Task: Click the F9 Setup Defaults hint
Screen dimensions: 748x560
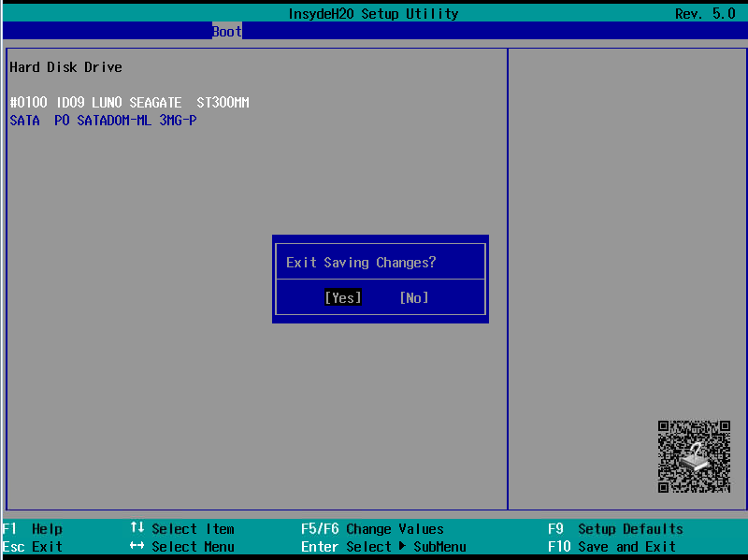Action: click(x=615, y=529)
